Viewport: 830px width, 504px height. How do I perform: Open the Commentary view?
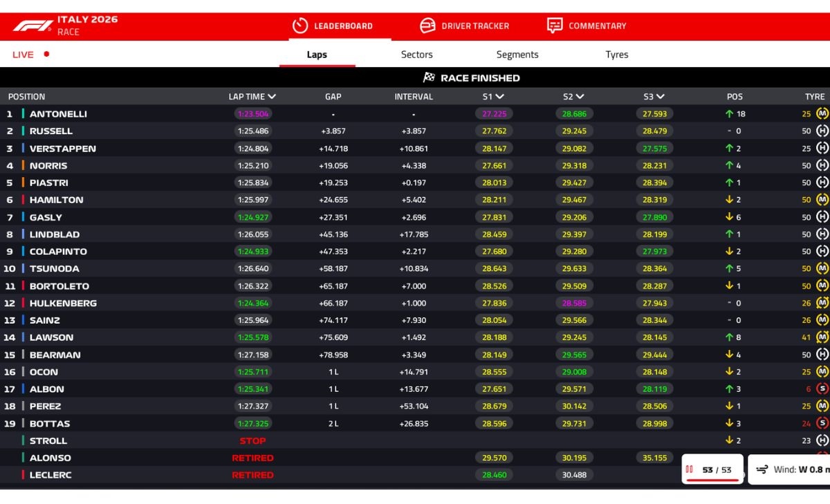586,26
